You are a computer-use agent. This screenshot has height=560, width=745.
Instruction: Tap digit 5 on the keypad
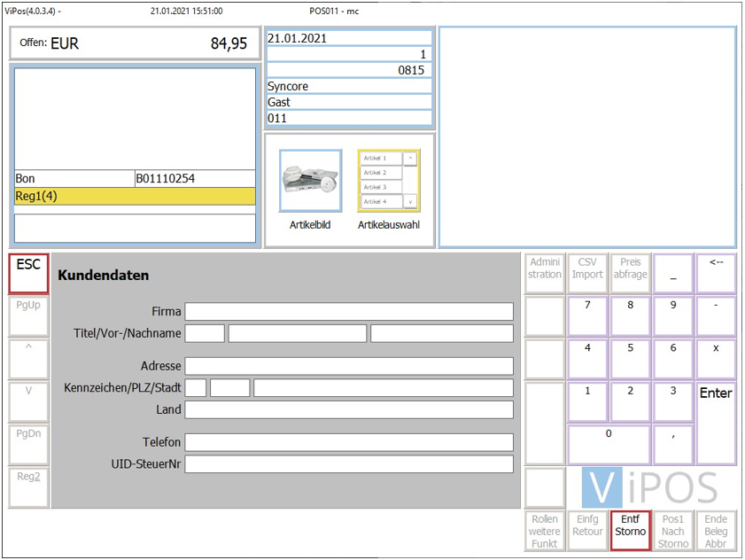(x=630, y=358)
